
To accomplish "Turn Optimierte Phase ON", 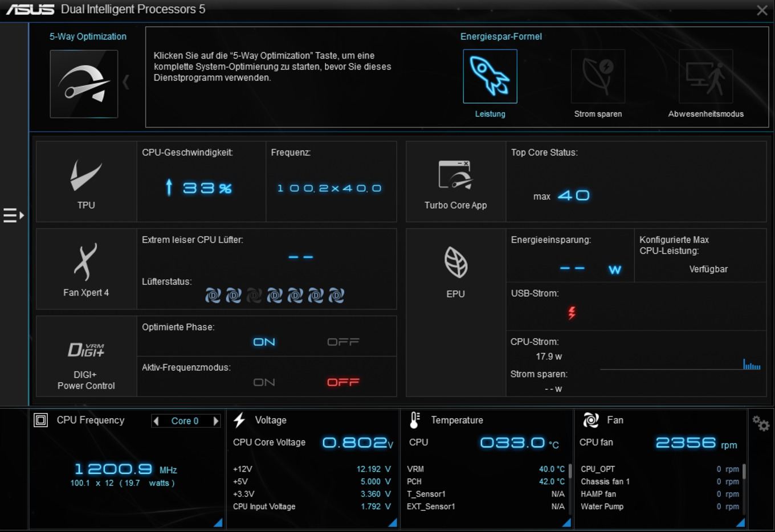I will (x=264, y=342).
